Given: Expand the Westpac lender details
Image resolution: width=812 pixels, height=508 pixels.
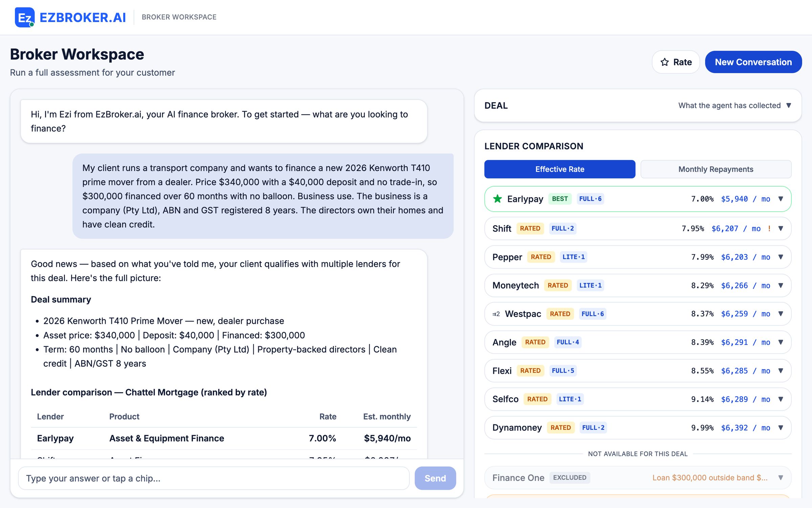Looking at the screenshot, I should [781, 314].
